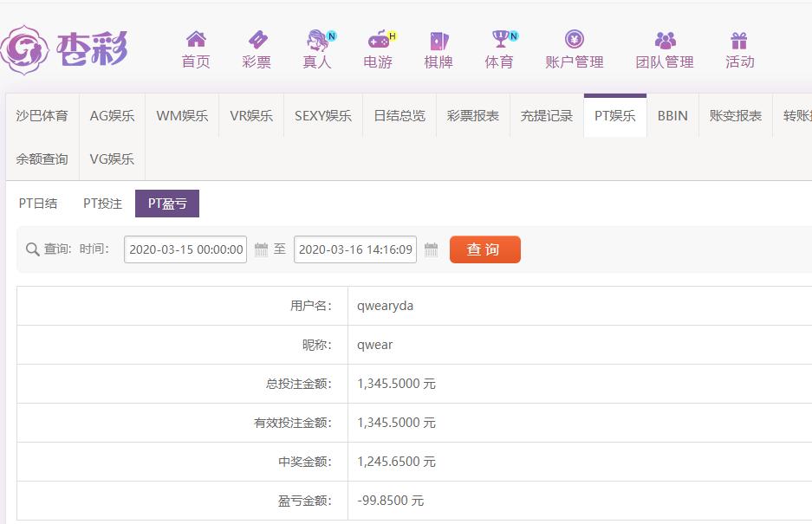The width and height of the screenshot is (812, 524).
Task: Open the end date calendar icon
Action: (x=431, y=249)
